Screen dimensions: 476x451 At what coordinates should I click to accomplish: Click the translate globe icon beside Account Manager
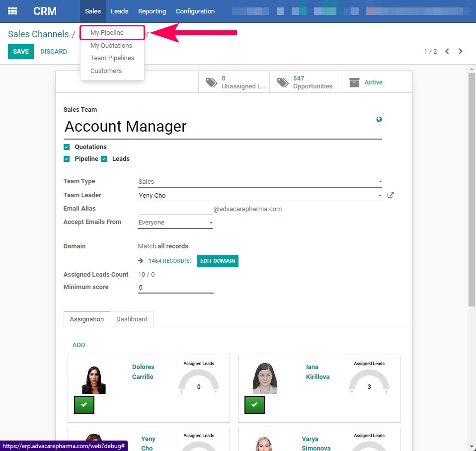[379, 120]
